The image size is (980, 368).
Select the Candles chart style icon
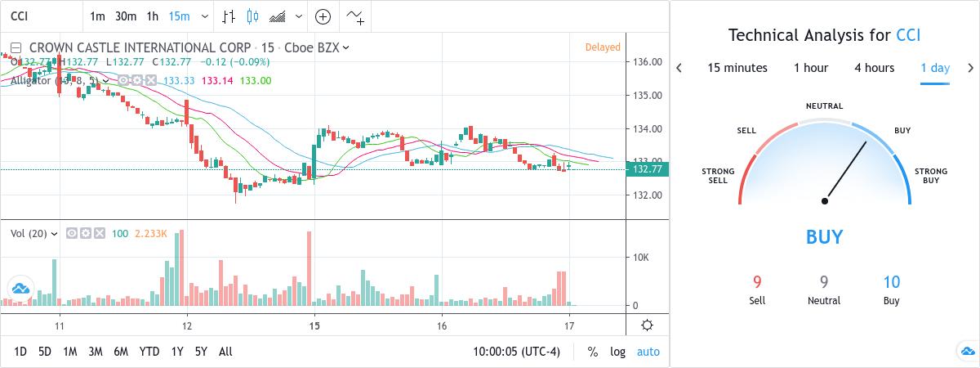[x=252, y=16]
